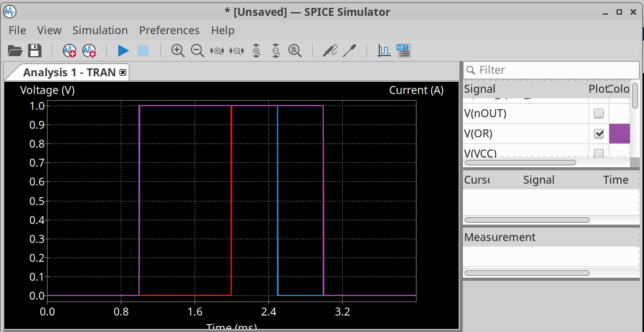The width and height of the screenshot is (644, 332).
Task: Show the SPICE netlist via NET icon
Action: tap(403, 51)
